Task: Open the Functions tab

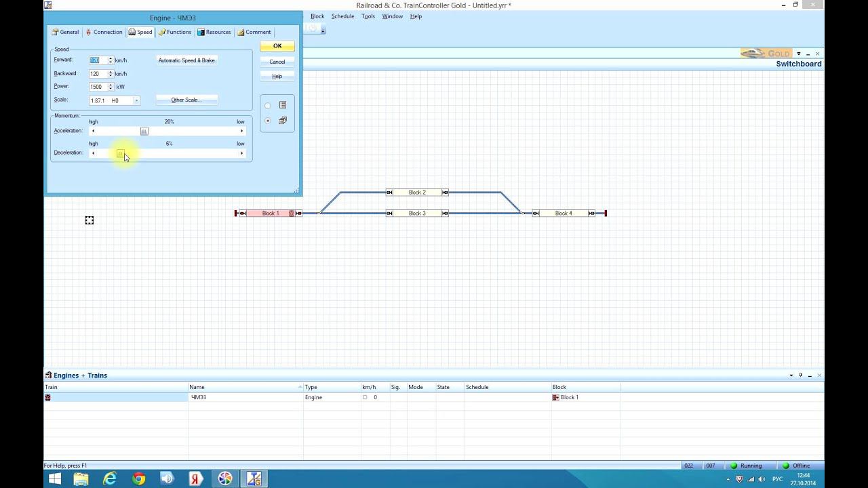Action: tap(175, 32)
